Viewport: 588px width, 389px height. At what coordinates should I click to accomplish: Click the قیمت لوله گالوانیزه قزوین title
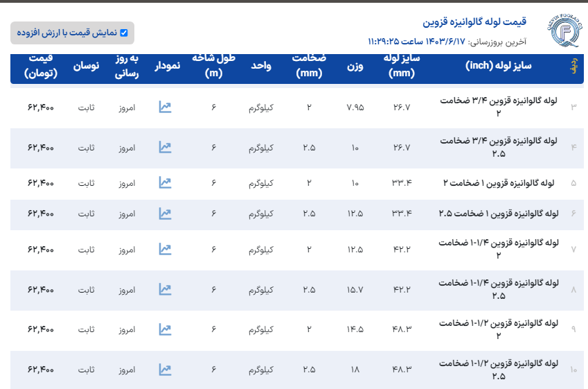pyautogui.click(x=474, y=21)
